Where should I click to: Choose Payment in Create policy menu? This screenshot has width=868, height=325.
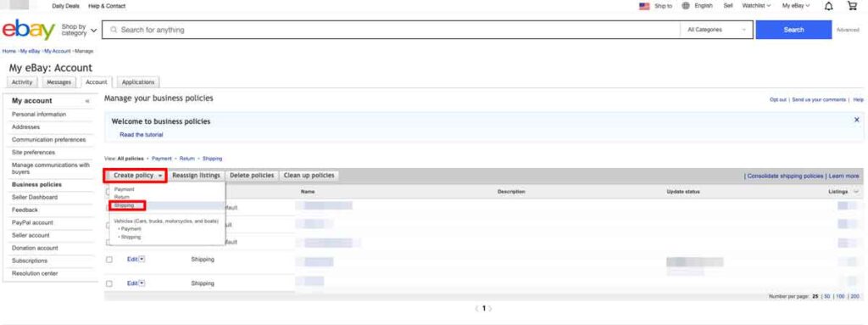point(124,190)
